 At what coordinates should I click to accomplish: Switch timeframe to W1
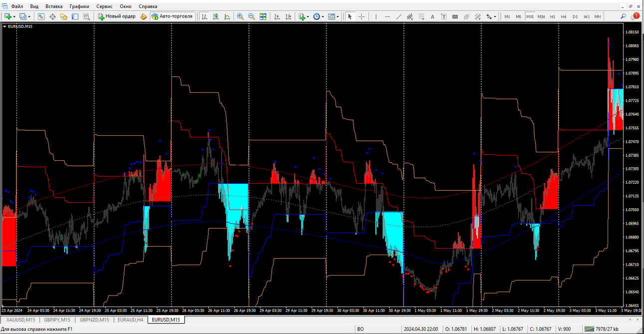point(587,16)
